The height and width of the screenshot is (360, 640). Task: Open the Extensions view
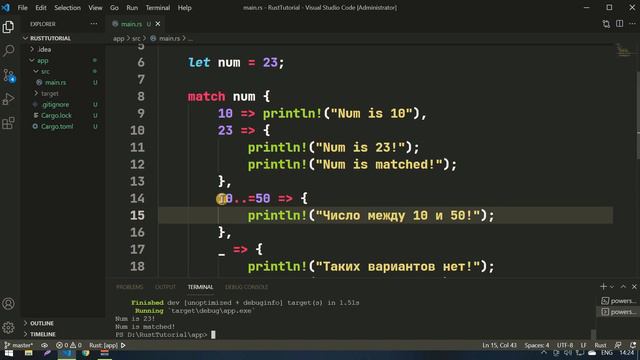pos(8,123)
